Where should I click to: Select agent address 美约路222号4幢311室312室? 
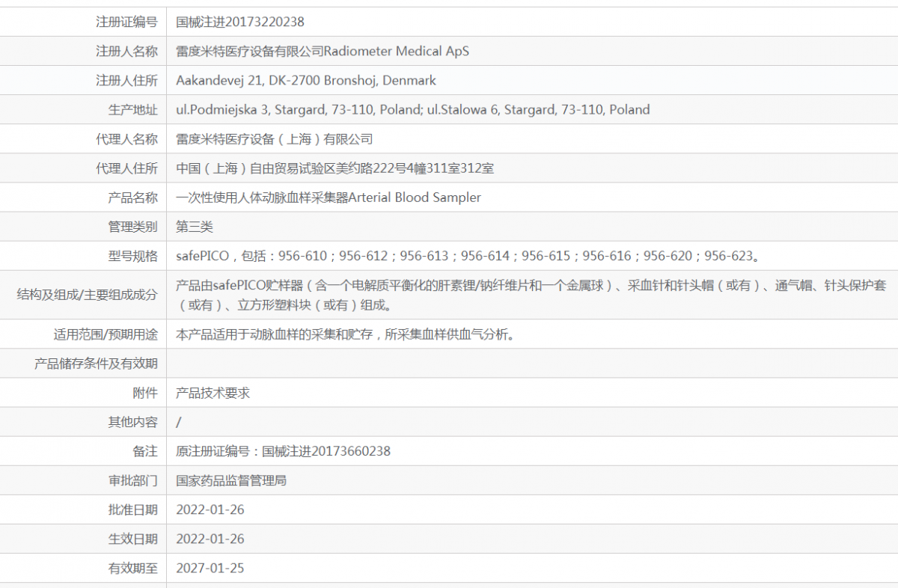click(335, 168)
